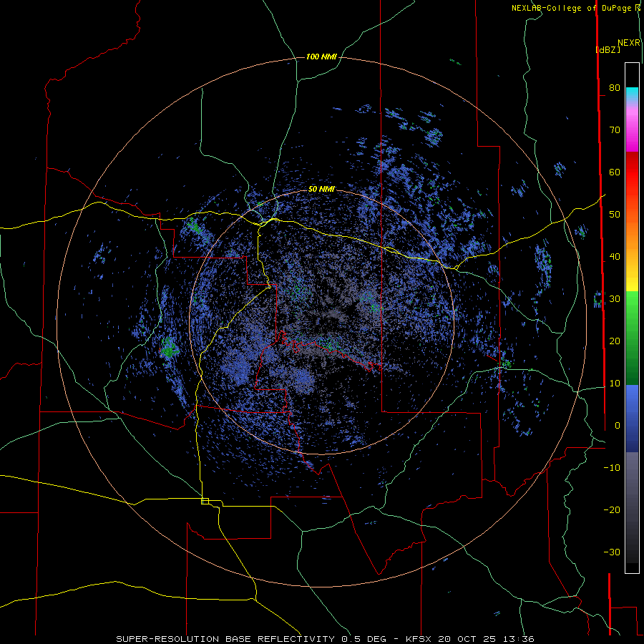Click the 0 value on dBZ scale

[618, 426]
